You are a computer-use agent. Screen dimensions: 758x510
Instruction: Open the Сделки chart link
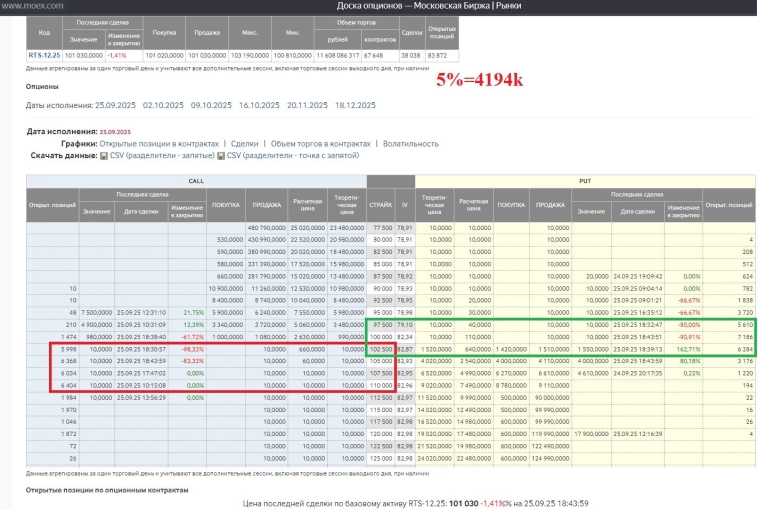point(245,144)
